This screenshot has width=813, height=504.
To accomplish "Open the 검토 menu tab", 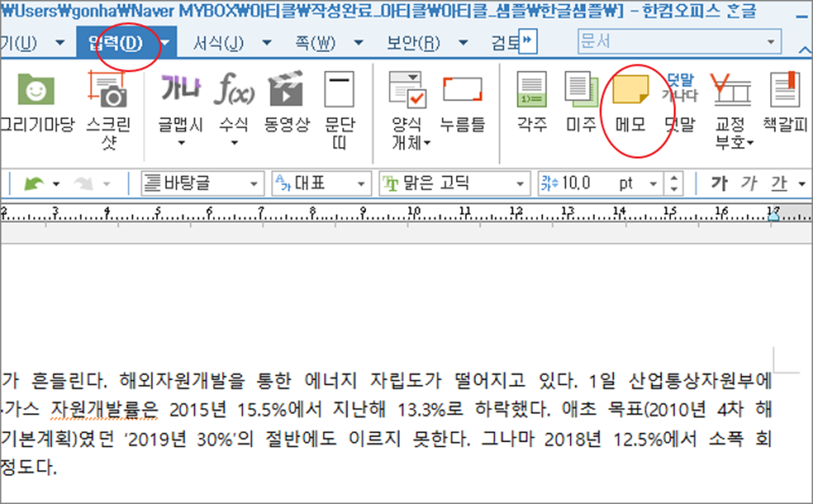I will (505, 43).
